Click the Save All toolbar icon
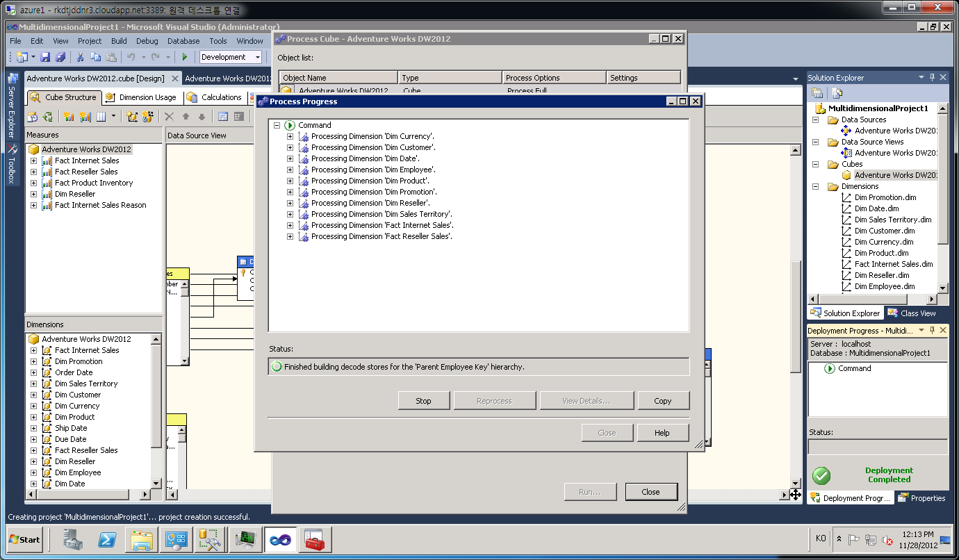Image resolution: width=959 pixels, height=560 pixels. pos(60,57)
